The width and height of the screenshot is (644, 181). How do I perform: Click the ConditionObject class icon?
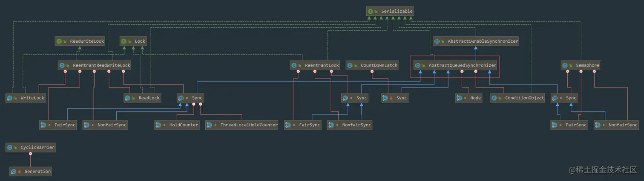tap(494, 98)
